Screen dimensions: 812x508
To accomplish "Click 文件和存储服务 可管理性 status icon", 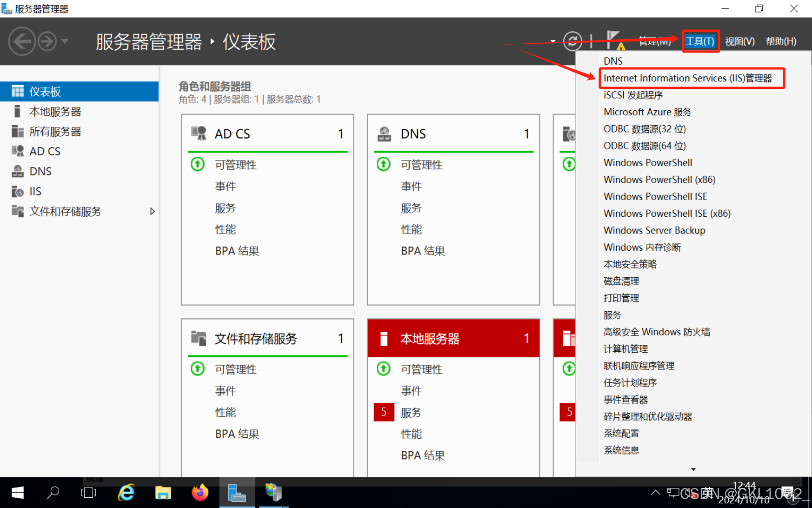I will (198, 368).
